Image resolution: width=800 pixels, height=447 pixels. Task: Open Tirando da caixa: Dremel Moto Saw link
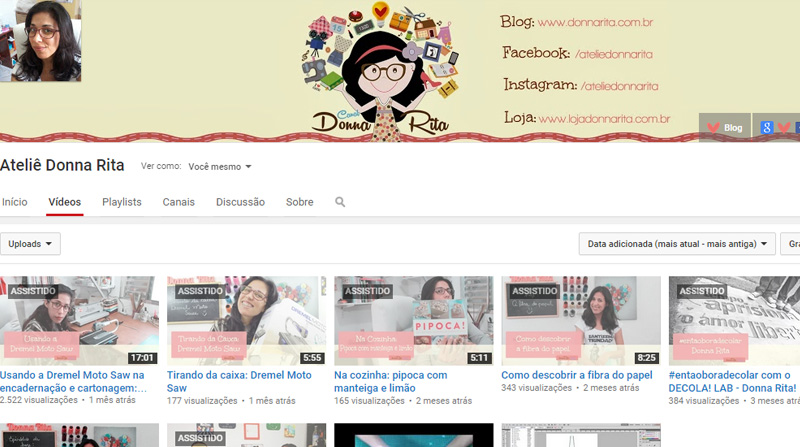pos(239,382)
